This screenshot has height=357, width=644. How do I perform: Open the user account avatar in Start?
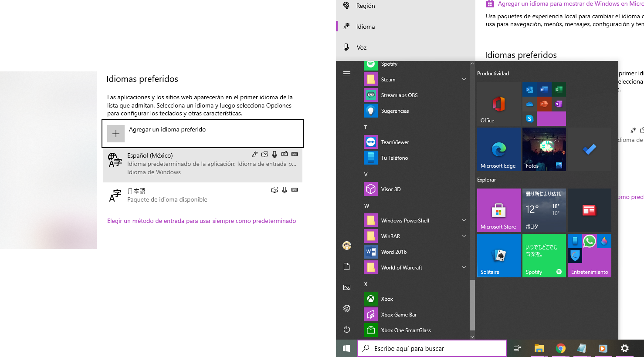pos(347,246)
